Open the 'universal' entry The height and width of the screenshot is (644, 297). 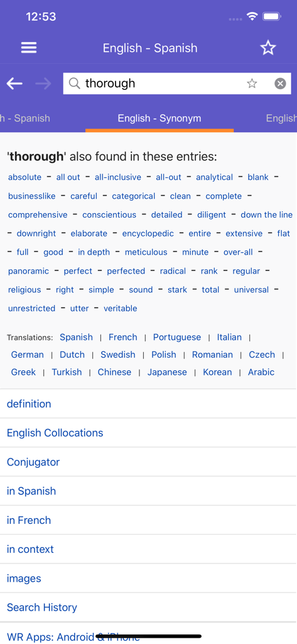pyautogui.click(x=251, y=289)
